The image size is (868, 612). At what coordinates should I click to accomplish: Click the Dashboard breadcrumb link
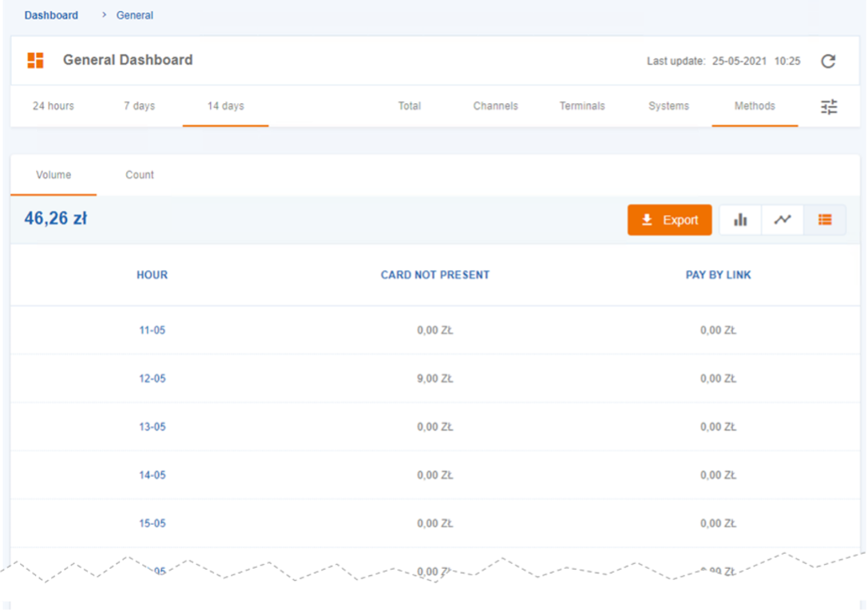tap(51, 15)
